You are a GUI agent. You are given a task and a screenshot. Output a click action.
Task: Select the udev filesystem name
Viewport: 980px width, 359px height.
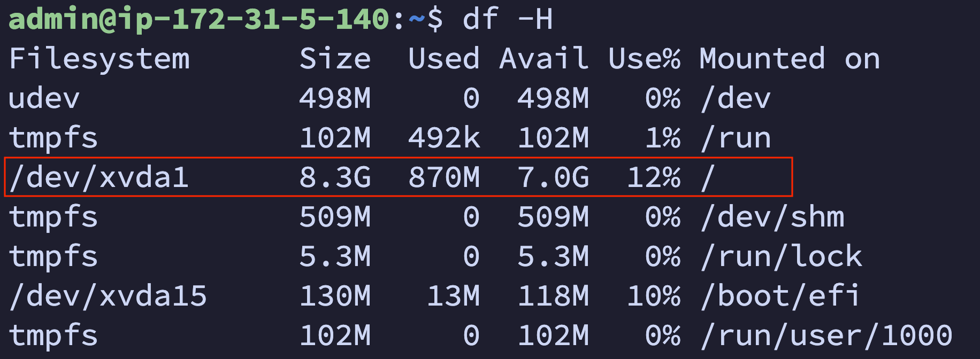44,99
